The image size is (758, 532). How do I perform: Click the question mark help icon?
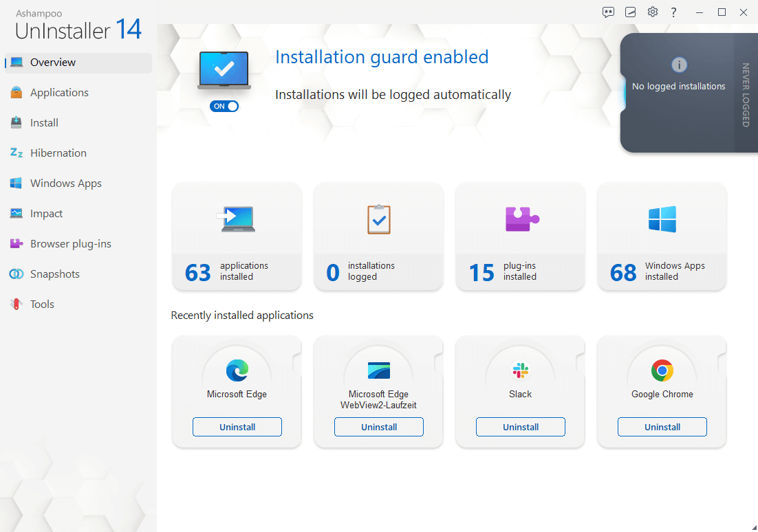(x=674, y=12)
